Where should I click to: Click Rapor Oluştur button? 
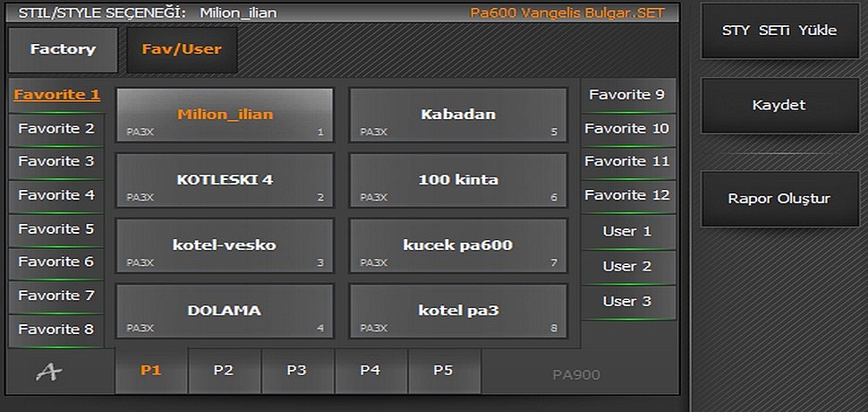(x=780, y=199)
